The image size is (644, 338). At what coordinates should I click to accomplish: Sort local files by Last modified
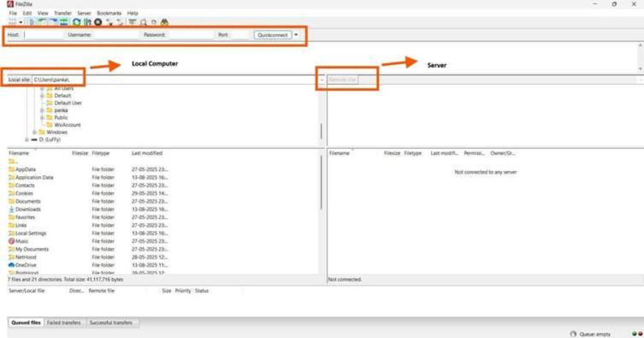click(x=147, y=153)
